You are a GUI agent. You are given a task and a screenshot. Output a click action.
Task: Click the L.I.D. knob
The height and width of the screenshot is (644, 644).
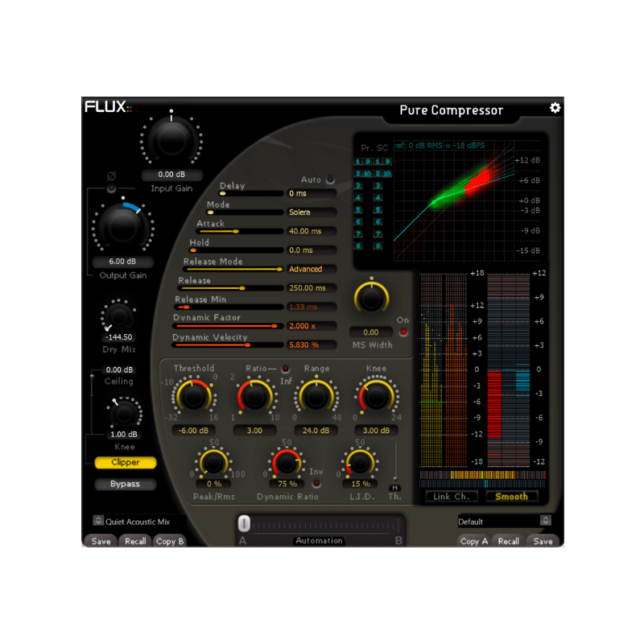pos(360,464)
